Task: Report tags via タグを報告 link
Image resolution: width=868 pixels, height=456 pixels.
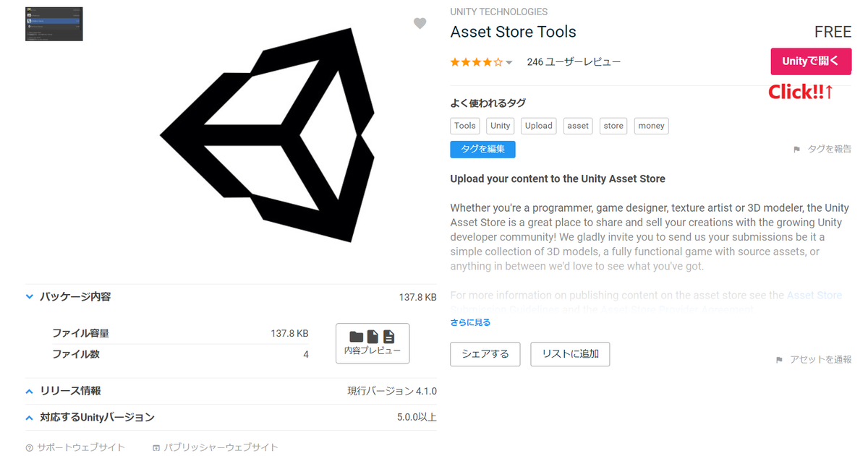Action: pyautogui.click(x=830, y=150)
